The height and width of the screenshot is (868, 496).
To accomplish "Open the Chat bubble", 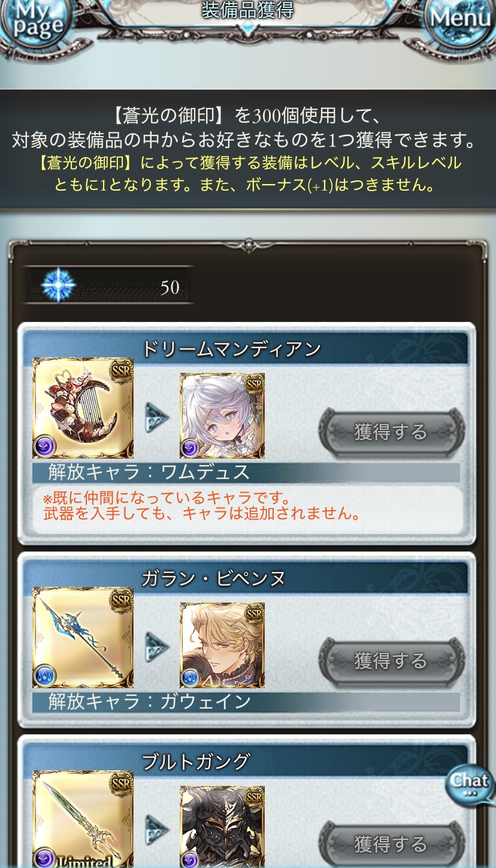I will 470,784.
